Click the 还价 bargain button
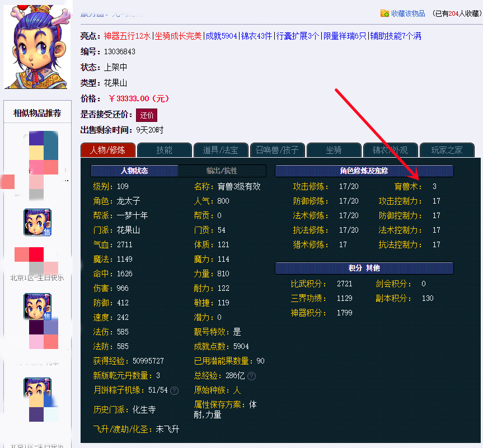 coord(146,115)
